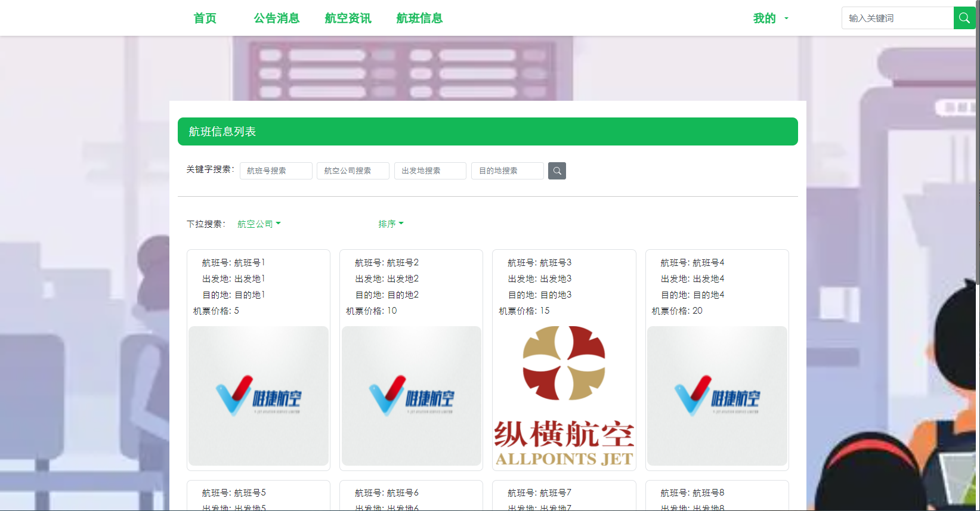Open the 排序 sort dropdown

[x=391, y=224]
